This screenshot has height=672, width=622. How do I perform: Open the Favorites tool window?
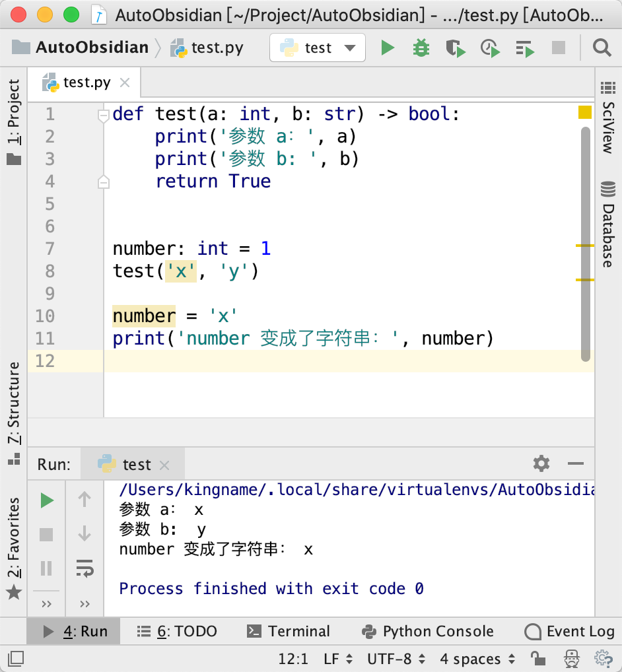(14, 548)
